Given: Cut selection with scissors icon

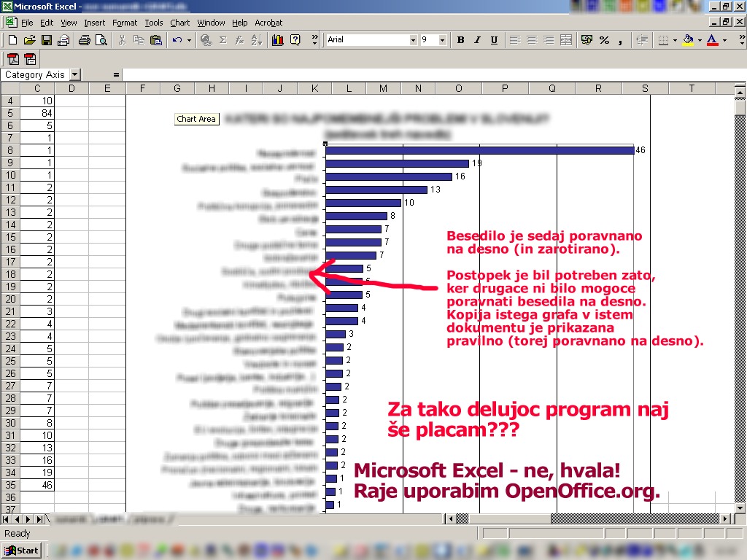Looking at the screenshot, I should (x=122, y=40).
